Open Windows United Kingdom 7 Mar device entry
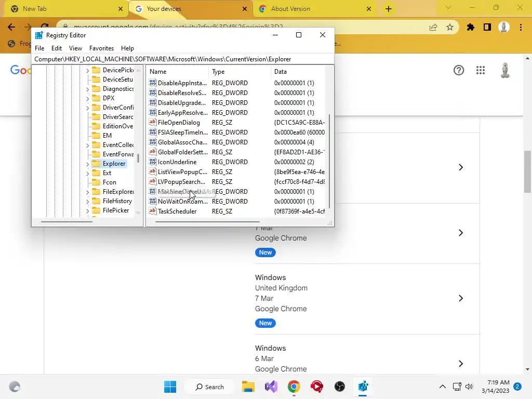 (367, 299)
